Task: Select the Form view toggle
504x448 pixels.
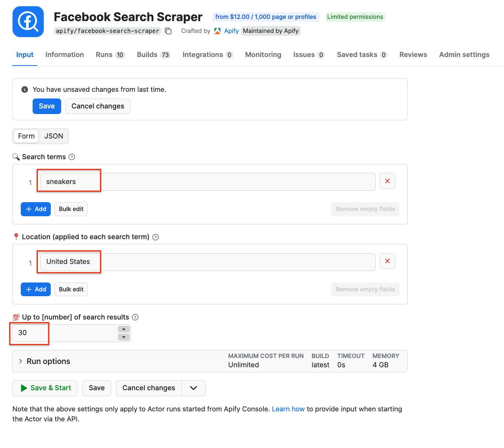Action: point(26,136)
